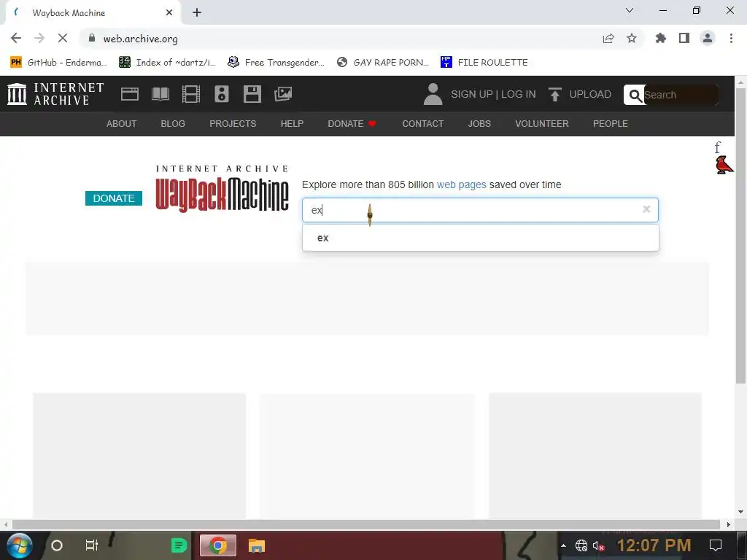Open the 'Index of ~dartz' bookmark

[168, 63]
